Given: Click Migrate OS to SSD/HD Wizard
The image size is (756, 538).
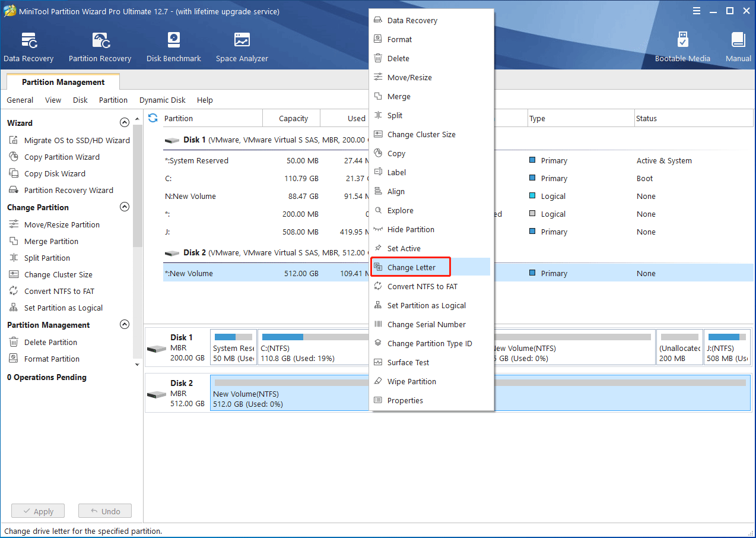Looking at the screenshot, I should coord(77,141).
